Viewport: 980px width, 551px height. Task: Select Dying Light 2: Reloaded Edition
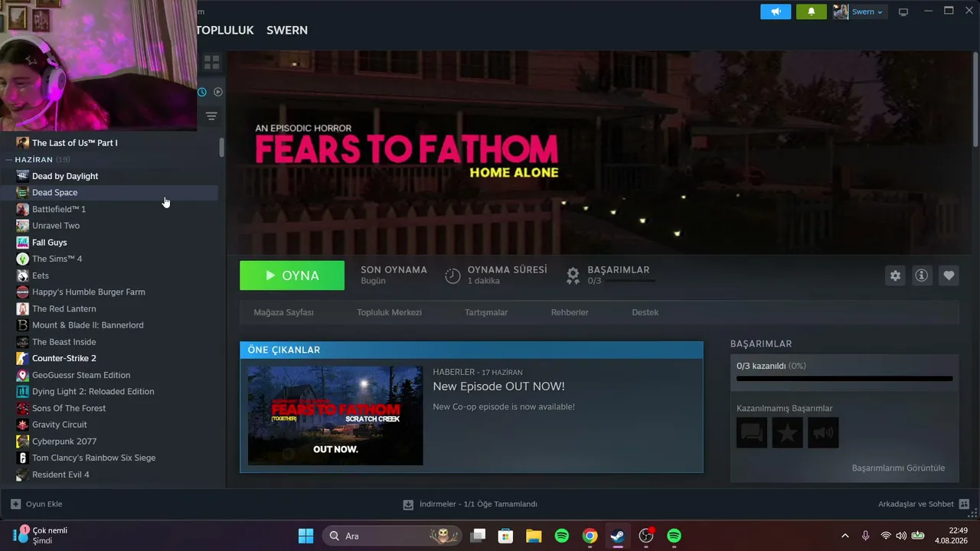(93, 392)
